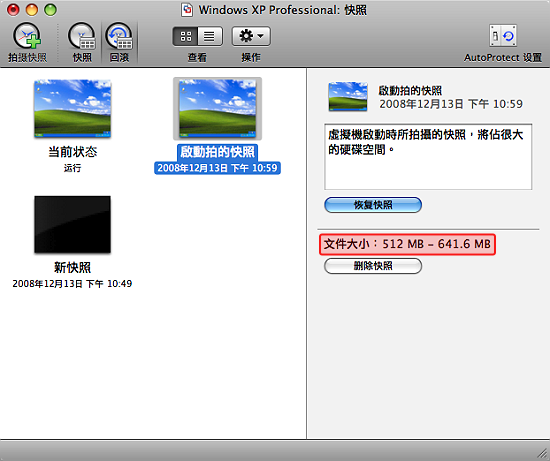Click the snapshot name 啟動拍的快照 in details pane

point(410,91)
